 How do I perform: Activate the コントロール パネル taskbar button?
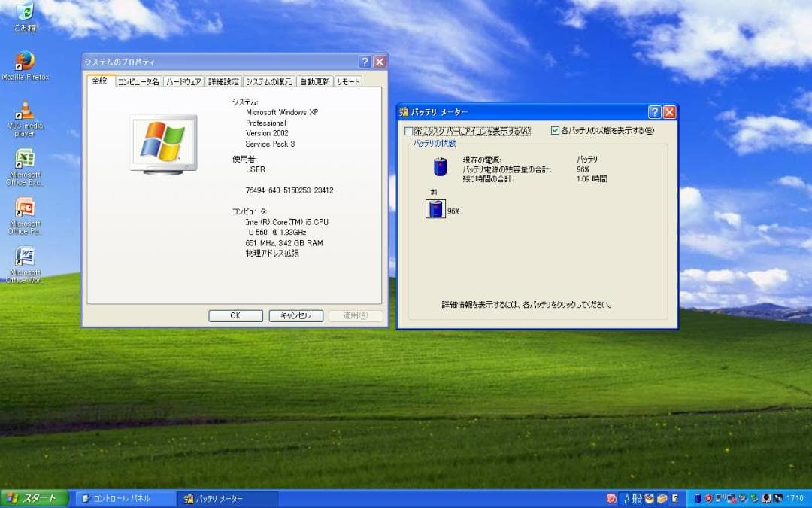click(x=126, y=499)
